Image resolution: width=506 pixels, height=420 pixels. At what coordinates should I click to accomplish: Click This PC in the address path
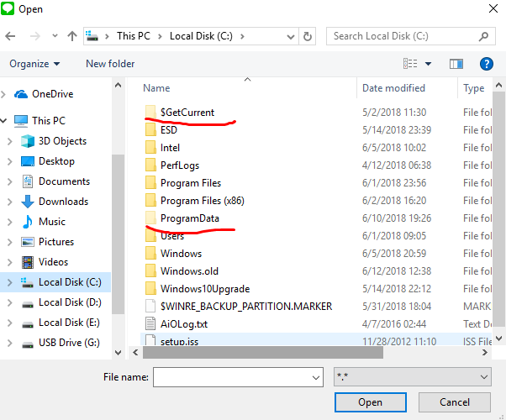(134, 36)
